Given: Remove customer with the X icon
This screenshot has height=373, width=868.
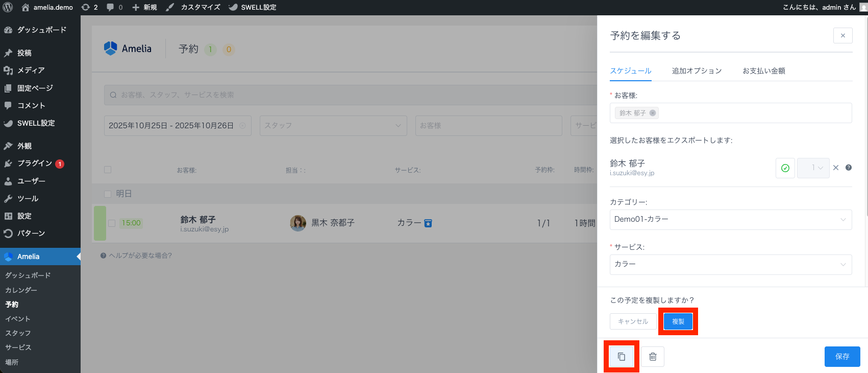Looking at the screenshot, I should coord(836,168).
